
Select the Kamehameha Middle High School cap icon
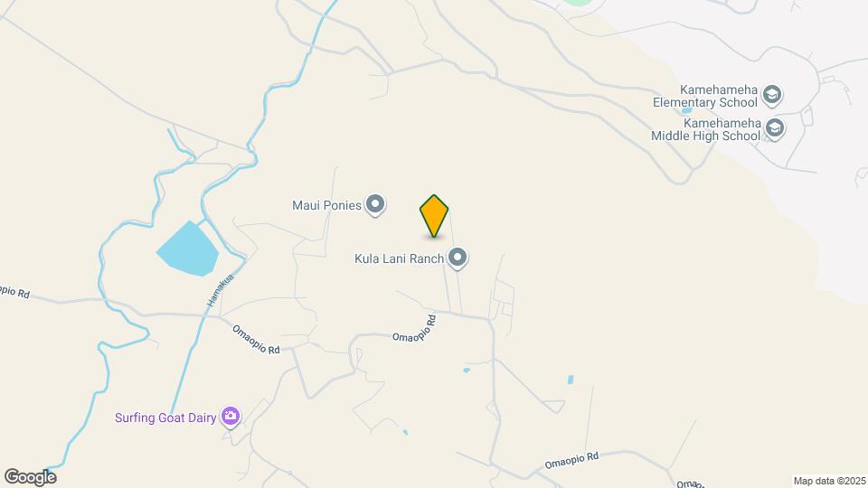point(775,128)
